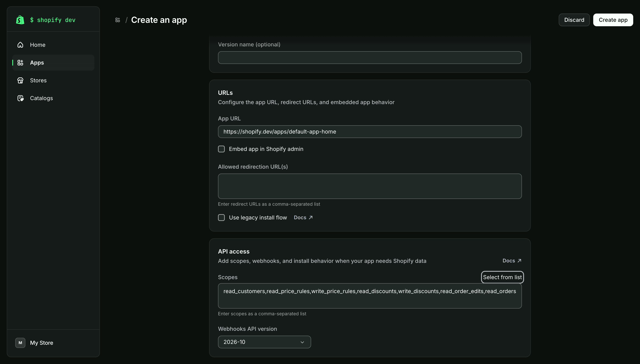Image resolution: width=640 pixels, height=364 pixels.
Task: Click the Catalogs icon in sidebar
Action: coord(21,98)
